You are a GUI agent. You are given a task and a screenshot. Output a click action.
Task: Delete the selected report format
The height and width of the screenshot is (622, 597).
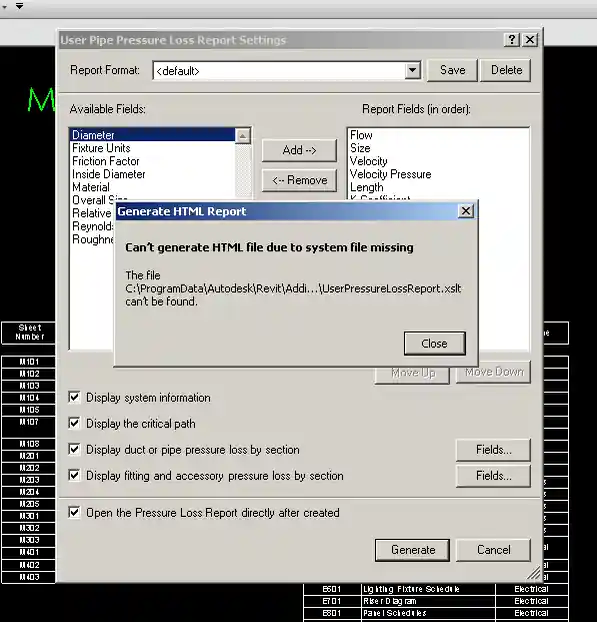[x=506, y=70]
